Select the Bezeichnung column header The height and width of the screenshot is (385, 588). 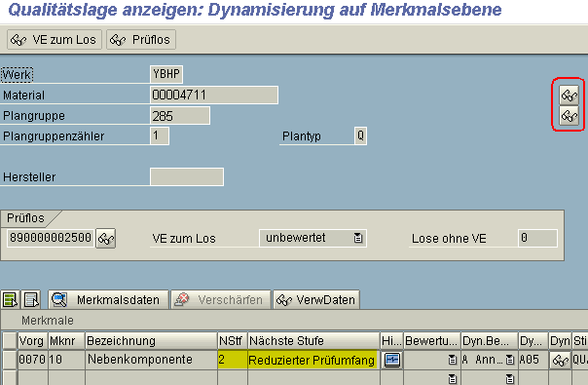[151, 341]
